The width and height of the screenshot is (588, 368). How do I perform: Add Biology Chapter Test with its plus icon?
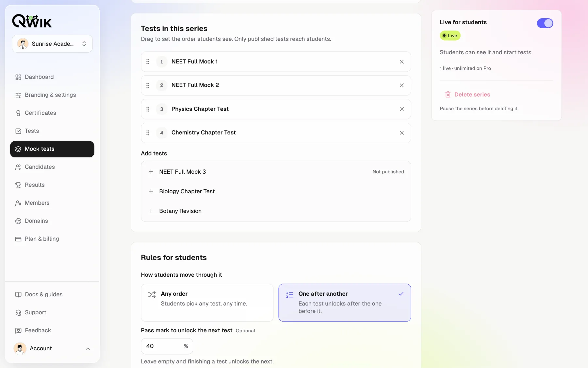[151, 191]
